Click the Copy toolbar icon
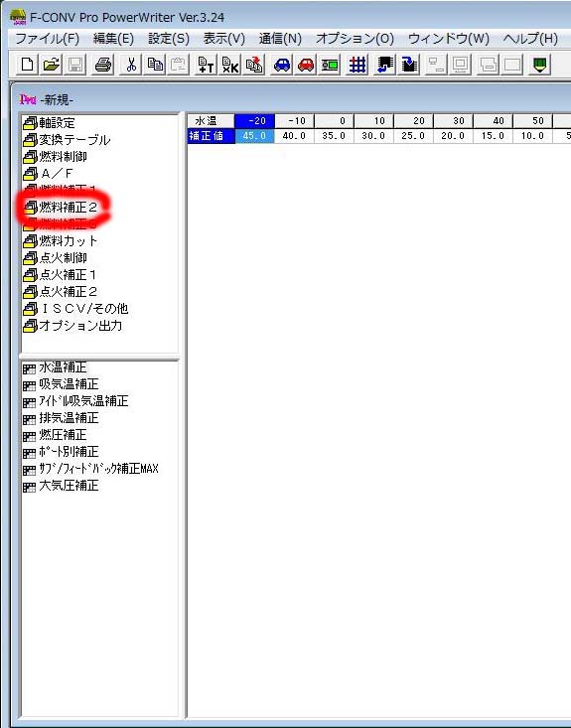Viewport: 571px width, 728px height. (155, 65)
